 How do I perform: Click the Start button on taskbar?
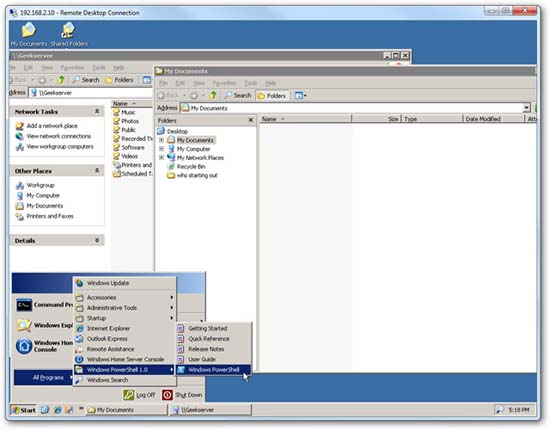pyautogui.click(x=24, y=410)
